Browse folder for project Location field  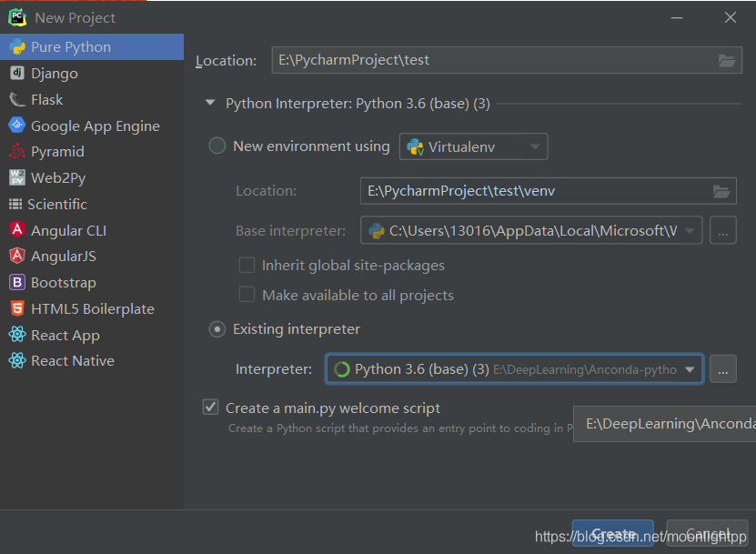(727, 60)
